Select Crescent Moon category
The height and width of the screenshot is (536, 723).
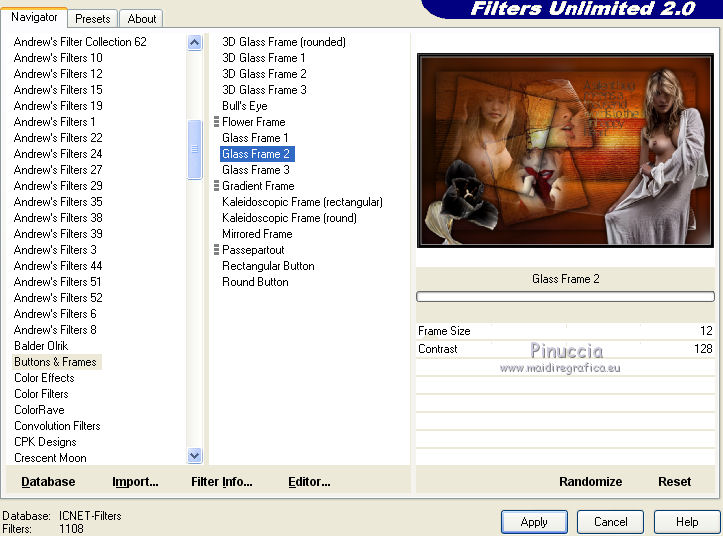tap(50, 458)
